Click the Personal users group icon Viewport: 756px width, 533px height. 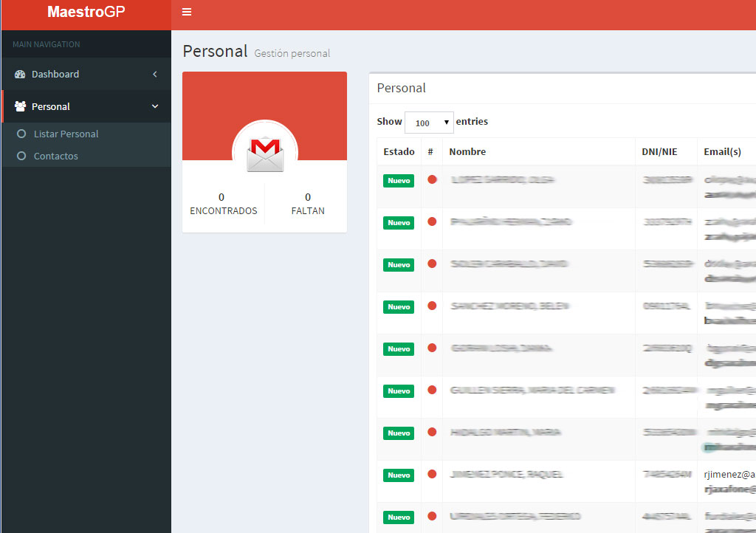click(x=20, y=106)
